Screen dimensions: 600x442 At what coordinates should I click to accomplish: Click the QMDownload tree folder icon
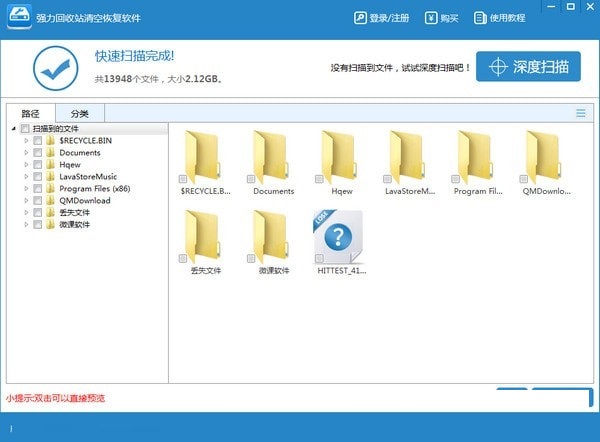coord(50,200)
